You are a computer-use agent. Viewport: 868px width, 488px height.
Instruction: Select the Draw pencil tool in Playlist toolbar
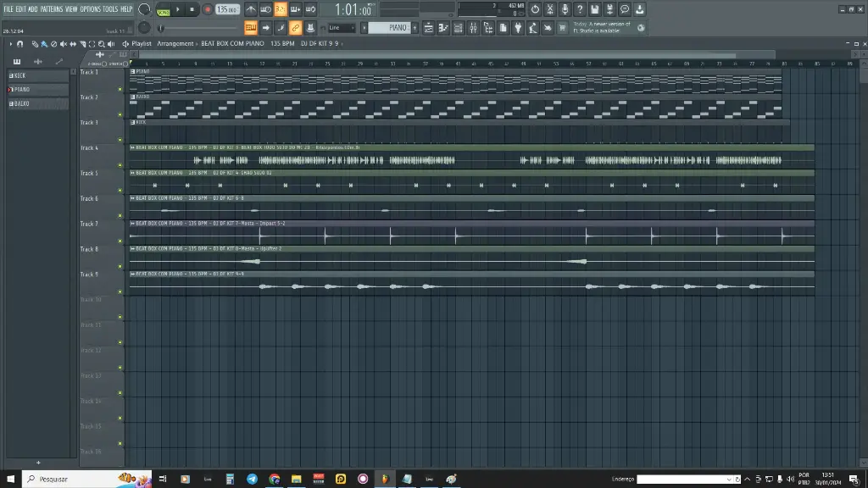[35, 44]
